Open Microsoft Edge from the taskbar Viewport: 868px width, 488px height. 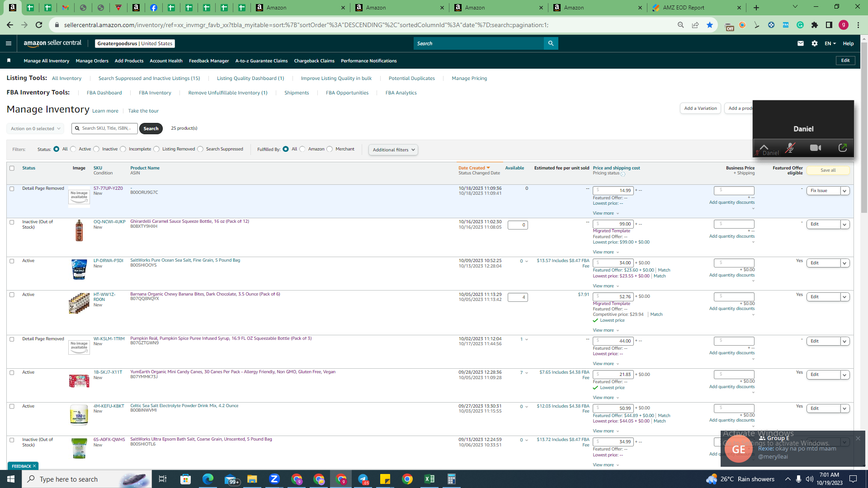(208, 479)
